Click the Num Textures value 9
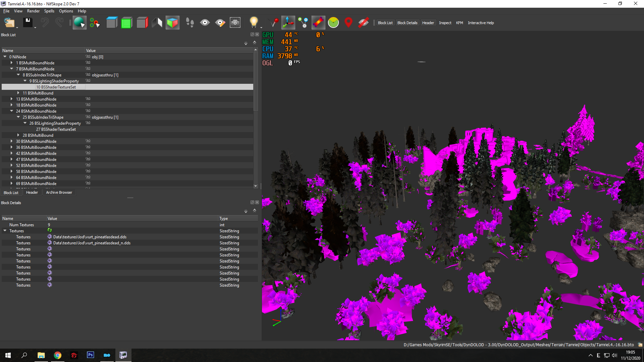 (x=49, y=225)
